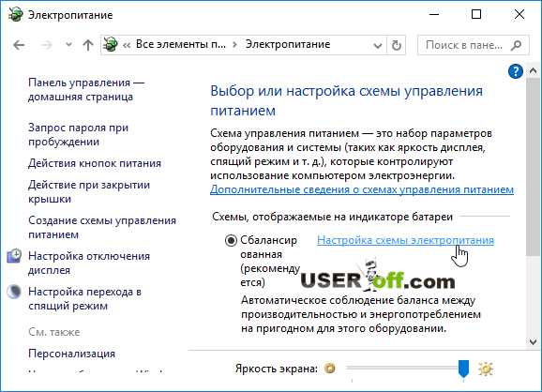Refresh the Control Panel page

click(x=396, y=45)
